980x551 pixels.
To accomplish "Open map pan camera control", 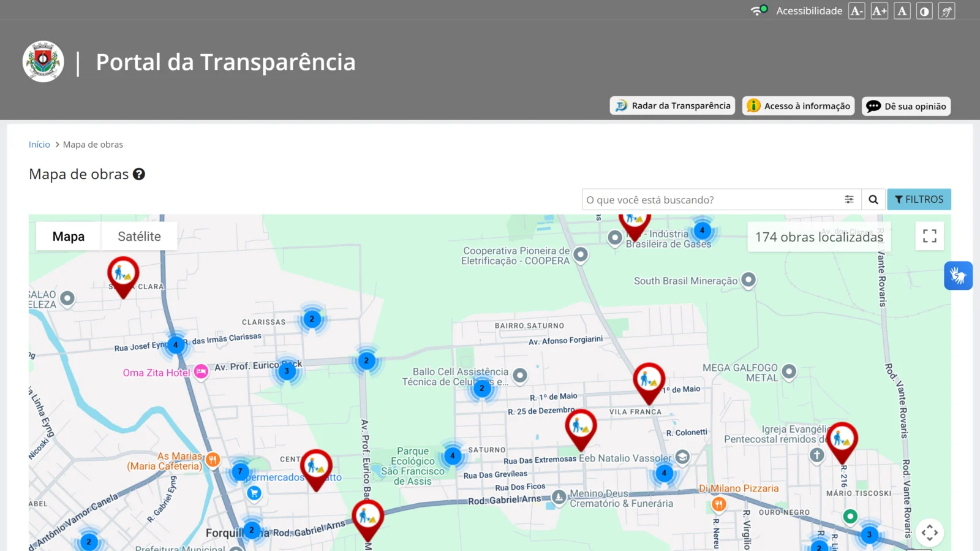I will pyautogui.click(x=930, y=533).
